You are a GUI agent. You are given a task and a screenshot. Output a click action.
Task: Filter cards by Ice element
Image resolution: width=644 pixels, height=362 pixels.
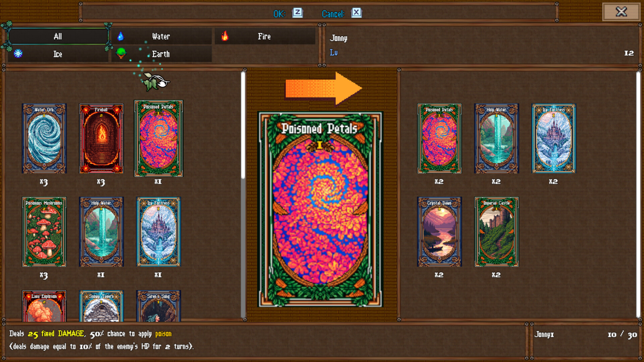pos(58,54)
